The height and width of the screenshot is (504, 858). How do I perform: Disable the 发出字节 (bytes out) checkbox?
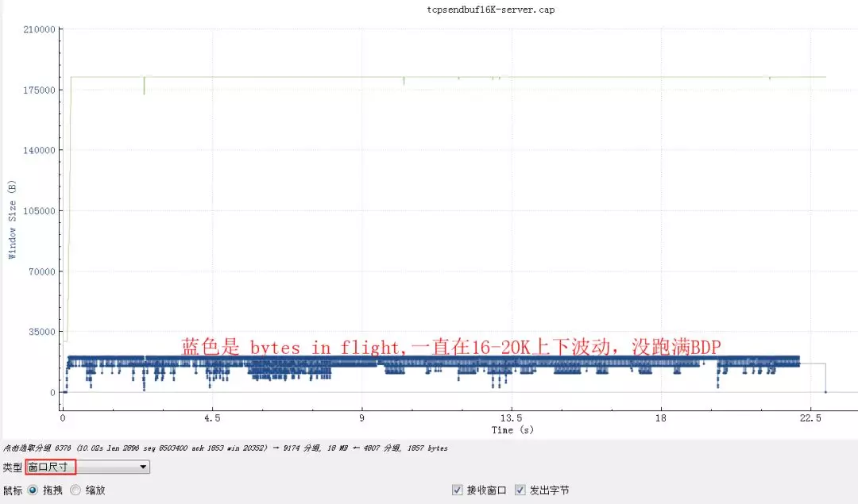click(x=520, y=490)
